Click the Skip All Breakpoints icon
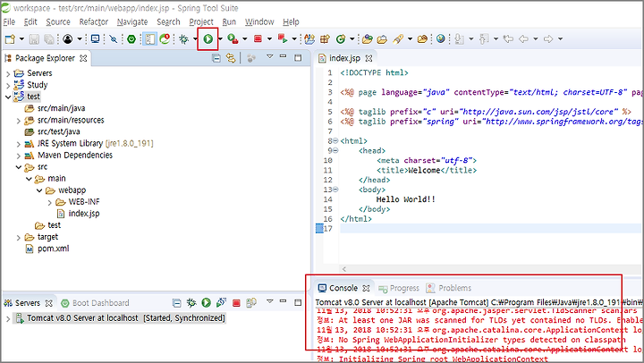Image resolution: width=644 pixels, height=363 pixels. coord(114,39)
